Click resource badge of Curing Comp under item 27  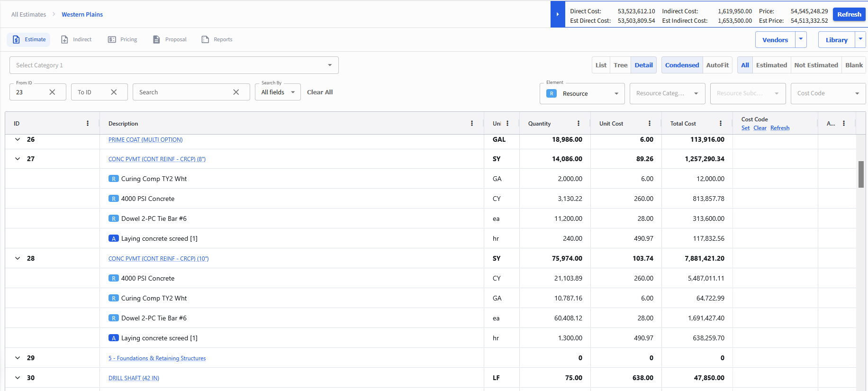tap(114, 179)
